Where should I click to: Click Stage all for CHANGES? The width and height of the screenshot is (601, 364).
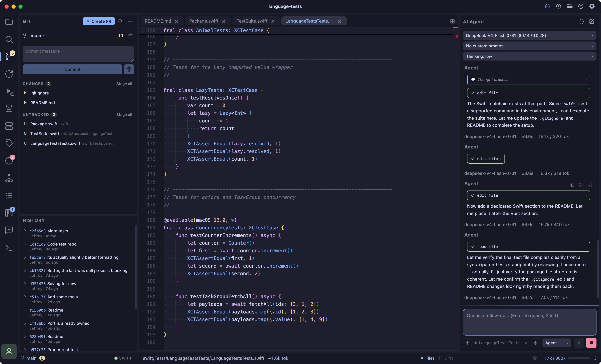[124, 84]
